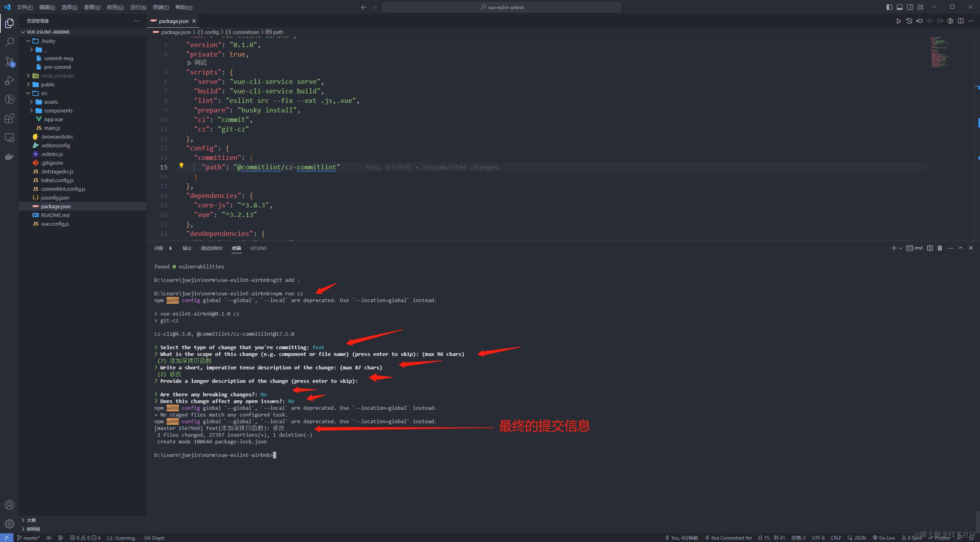980x542 pixels.
Task: Toggle the primary sidebar layout button
Action: point(889,7)
